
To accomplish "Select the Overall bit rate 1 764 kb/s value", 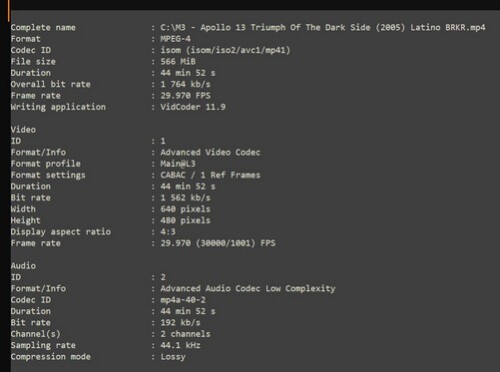I will (185, 84).
